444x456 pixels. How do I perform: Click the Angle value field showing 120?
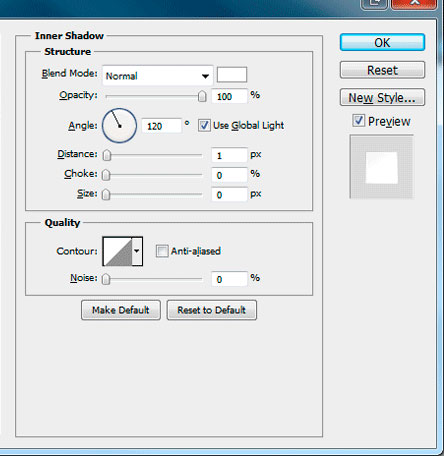(162, 126)
